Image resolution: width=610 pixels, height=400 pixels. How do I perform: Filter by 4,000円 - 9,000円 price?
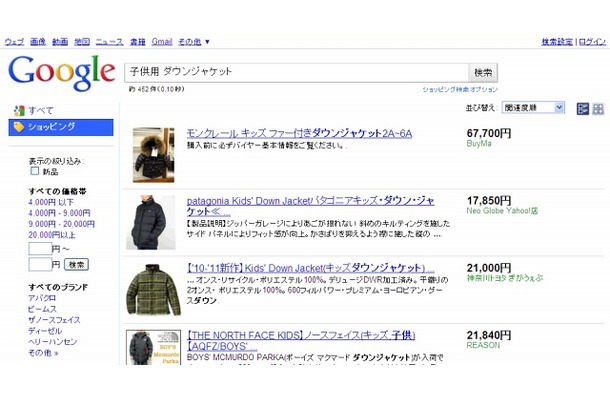click(59, 213)
